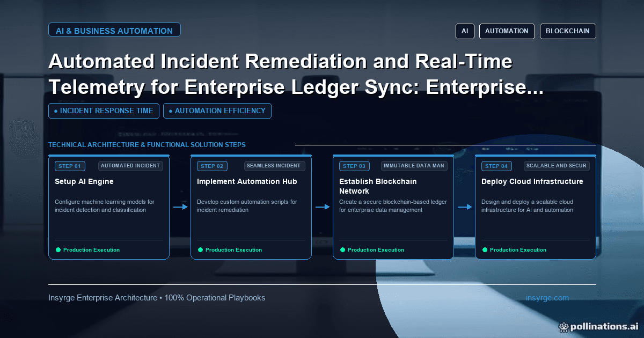Click the Setup AI Engine card title
The width and height of the screenshot is (644, 338).
click(x=84, y=181)
